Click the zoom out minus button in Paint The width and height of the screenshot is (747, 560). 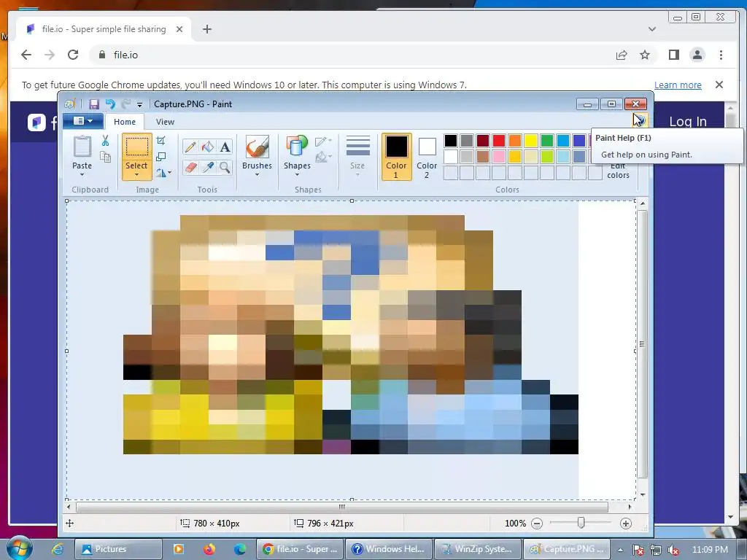pyautogui.click(x=537, y=524)
